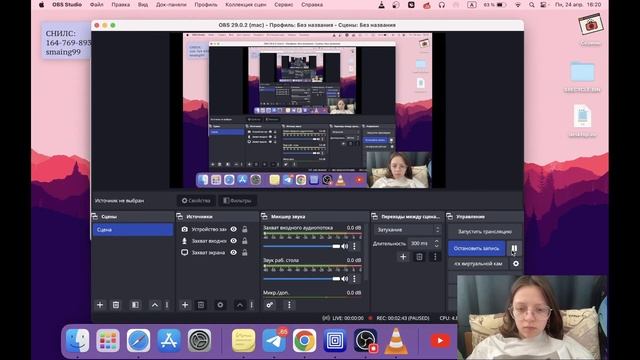Open VLC from the dock

(x=396, y=340)
